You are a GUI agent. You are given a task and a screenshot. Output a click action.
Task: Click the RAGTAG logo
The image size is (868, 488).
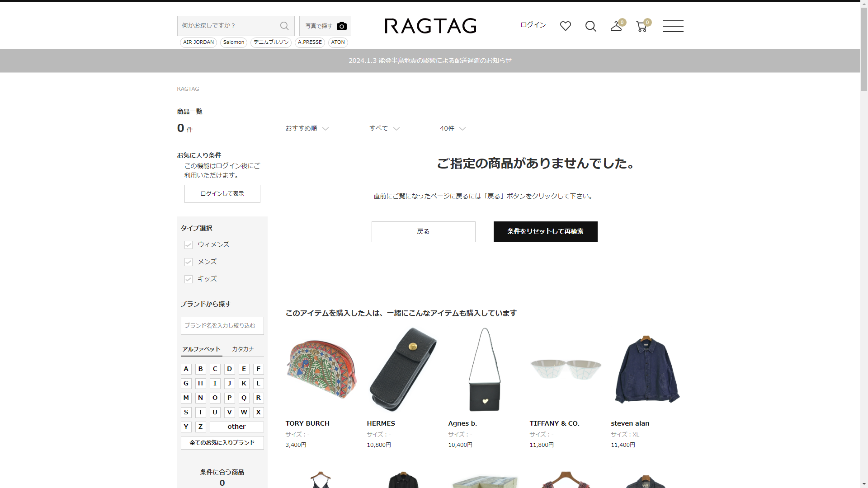tap(430, 26)
